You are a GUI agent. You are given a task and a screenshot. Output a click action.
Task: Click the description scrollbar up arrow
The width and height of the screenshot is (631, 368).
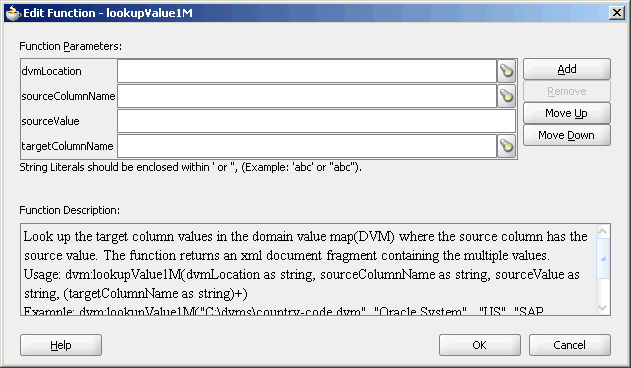pyautogui.click(x=603, y=232)
